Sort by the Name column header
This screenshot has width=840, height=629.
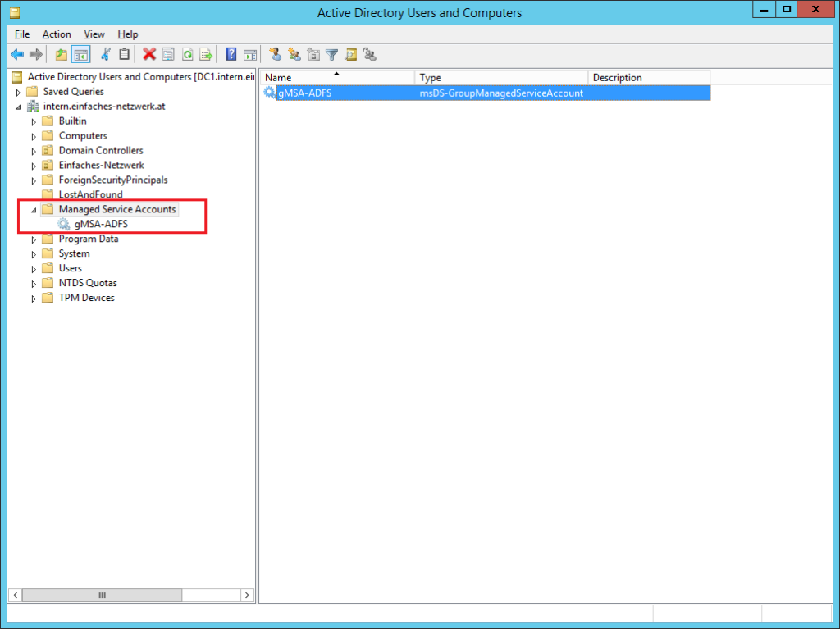click(x=337, y=78)
